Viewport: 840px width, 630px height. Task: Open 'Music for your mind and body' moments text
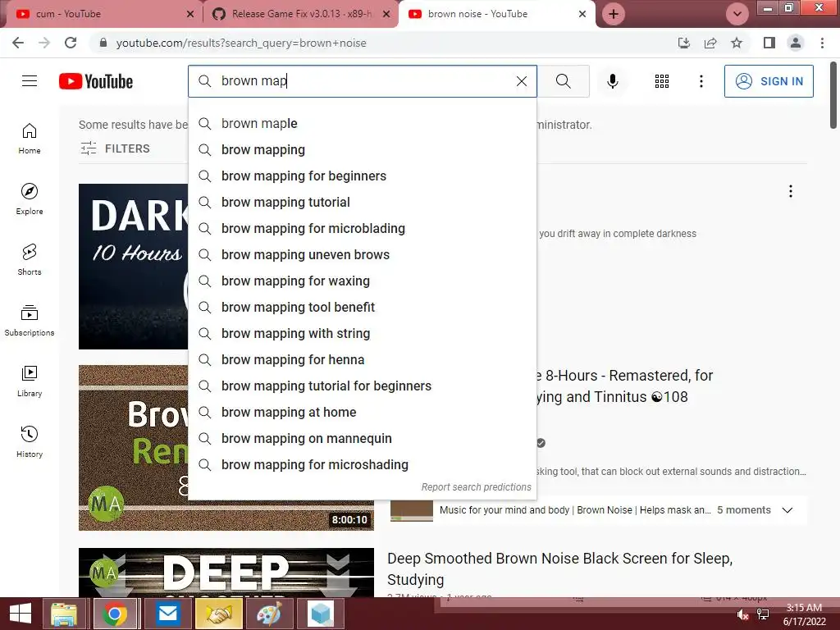click(x=575, y=510)
